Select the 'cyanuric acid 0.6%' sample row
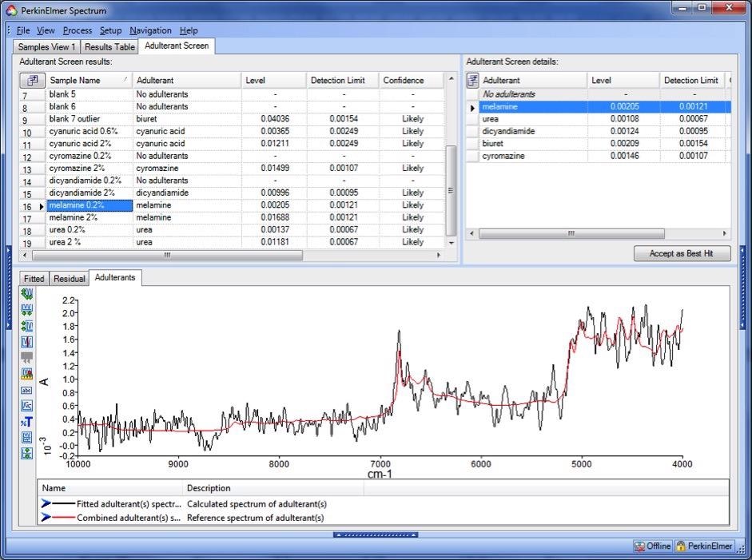752x560 pixels. [x=233, y=131]
